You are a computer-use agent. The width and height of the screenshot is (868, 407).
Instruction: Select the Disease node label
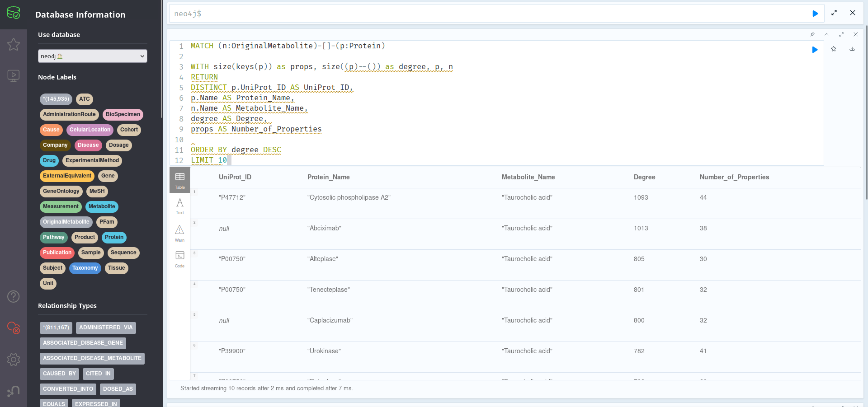(88, 145)
